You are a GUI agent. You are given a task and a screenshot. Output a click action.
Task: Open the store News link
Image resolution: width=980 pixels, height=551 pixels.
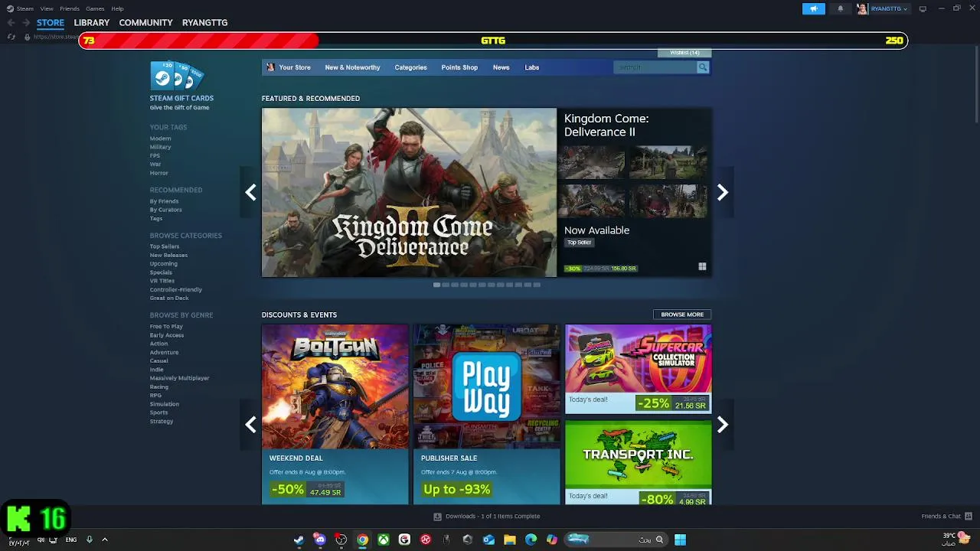pyautogui.click(x=501, y=67)
